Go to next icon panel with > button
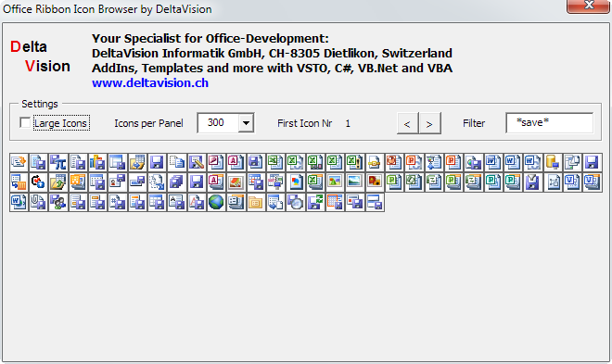Screen dimensions: 612x364 tap(429, 123)
